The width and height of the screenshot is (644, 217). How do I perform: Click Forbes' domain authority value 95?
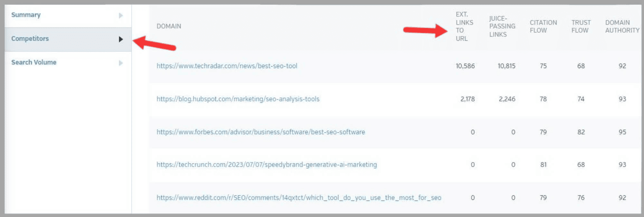[622, 132]
